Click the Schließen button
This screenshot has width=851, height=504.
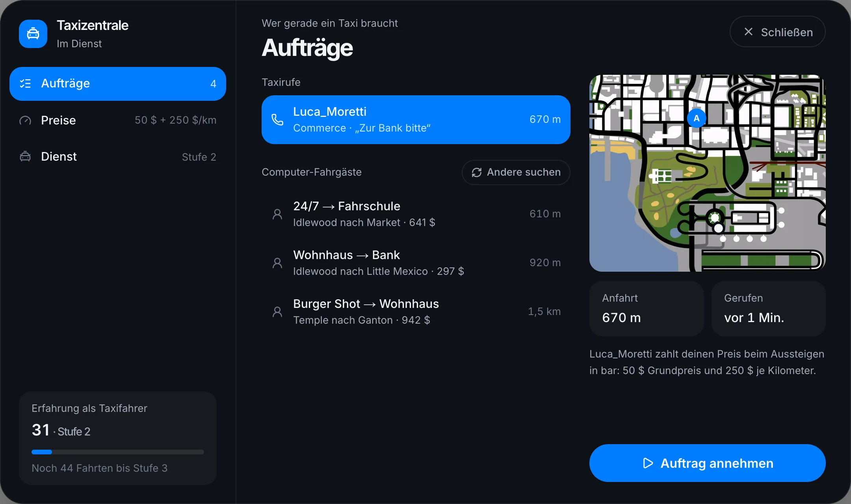point(777,32)
